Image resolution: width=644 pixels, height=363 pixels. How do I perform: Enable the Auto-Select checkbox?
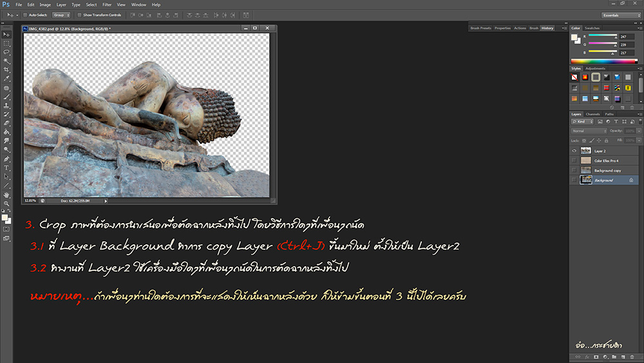(24, 14)
